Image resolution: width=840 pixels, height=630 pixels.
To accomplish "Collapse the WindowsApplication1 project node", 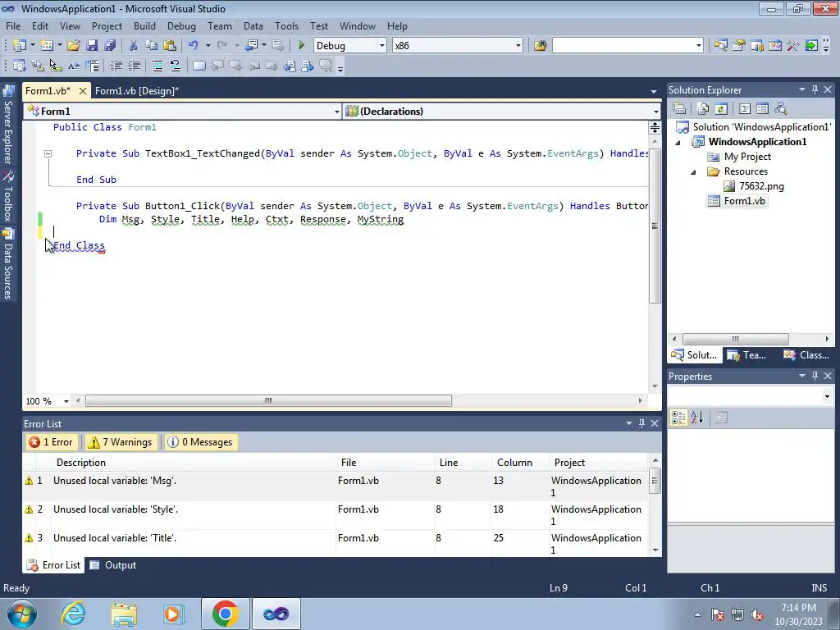I will 678,143.
